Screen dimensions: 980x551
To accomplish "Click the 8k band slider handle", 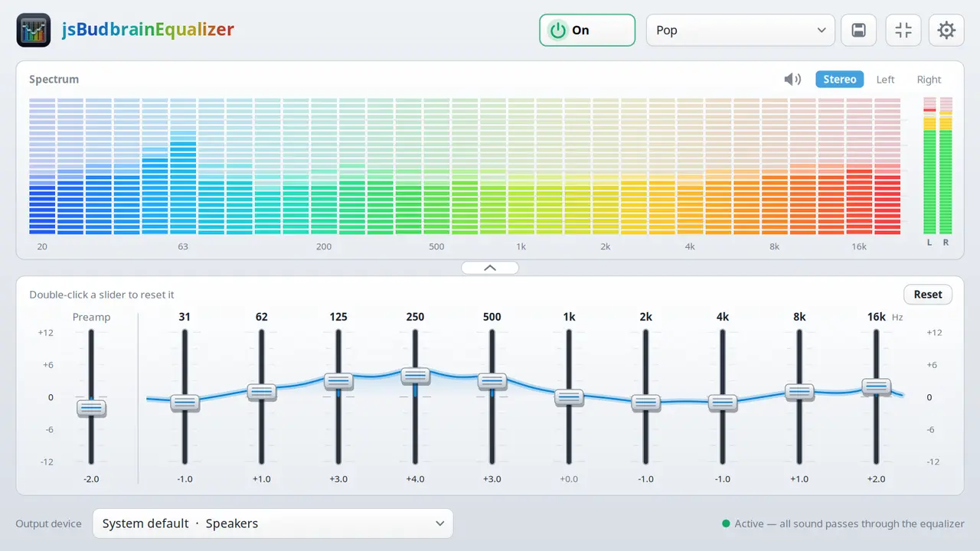I will pos(799,392).
